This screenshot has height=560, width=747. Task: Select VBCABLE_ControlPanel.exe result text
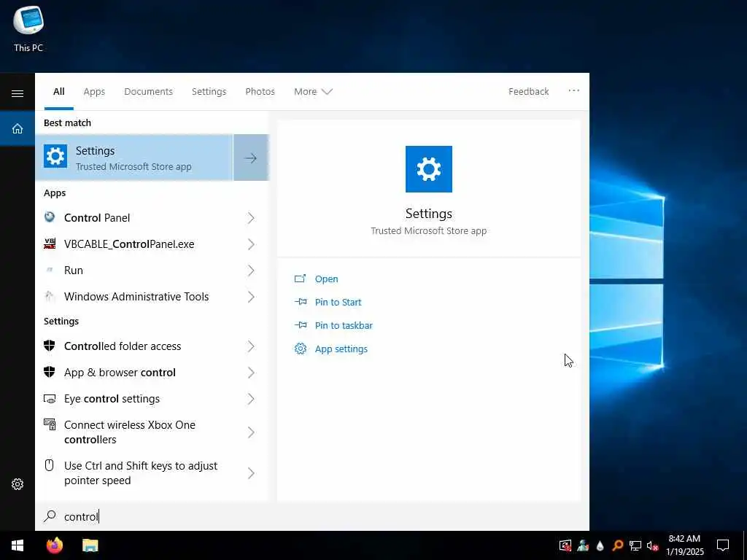[129, 244]
